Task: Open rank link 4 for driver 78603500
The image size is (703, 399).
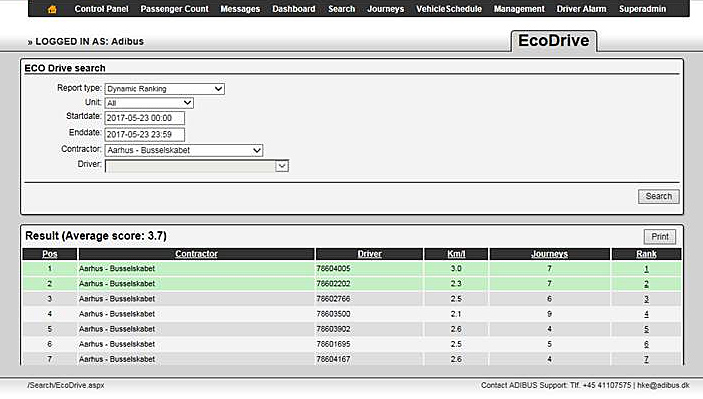Action: (x=646, y=314)
